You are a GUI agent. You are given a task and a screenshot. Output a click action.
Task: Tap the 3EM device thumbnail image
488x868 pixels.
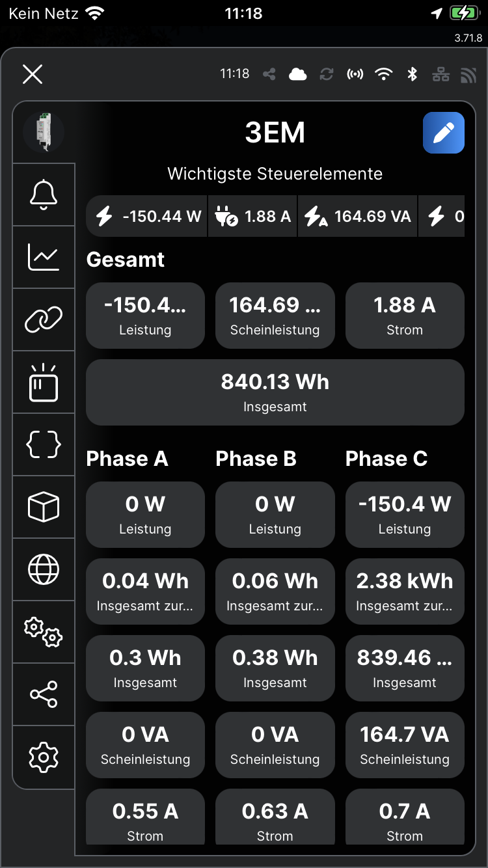tap(44, 132)
